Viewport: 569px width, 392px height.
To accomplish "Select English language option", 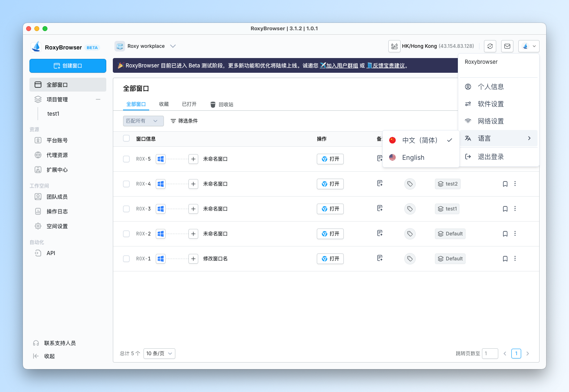I will pos(421,157).
